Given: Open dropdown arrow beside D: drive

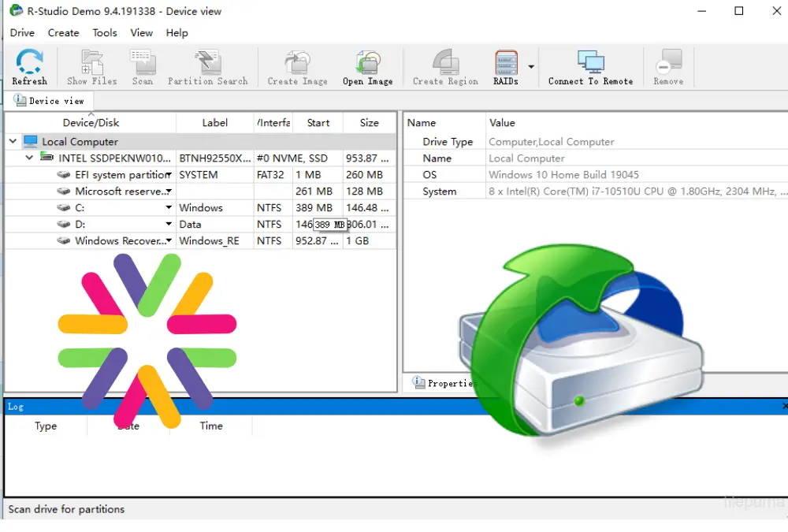Looking at the screenshot, I should click(x=169, y=225).
